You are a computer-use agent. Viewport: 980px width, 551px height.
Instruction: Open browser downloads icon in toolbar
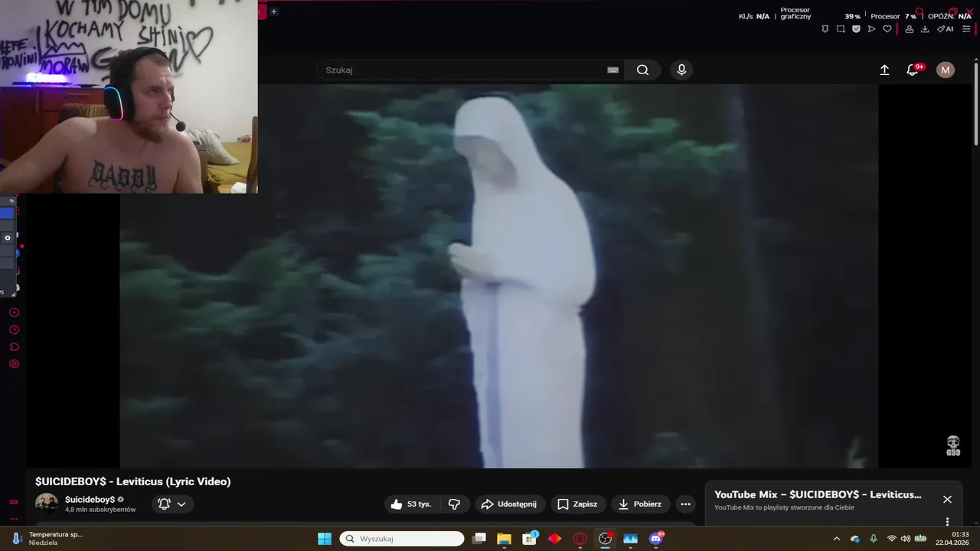pos(925,29)
